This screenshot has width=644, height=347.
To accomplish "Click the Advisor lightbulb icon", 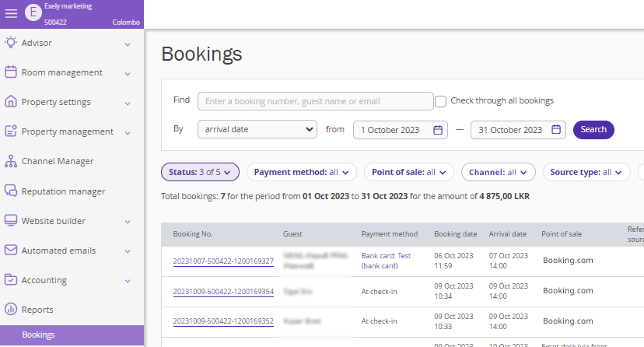I will click(11, 43).
